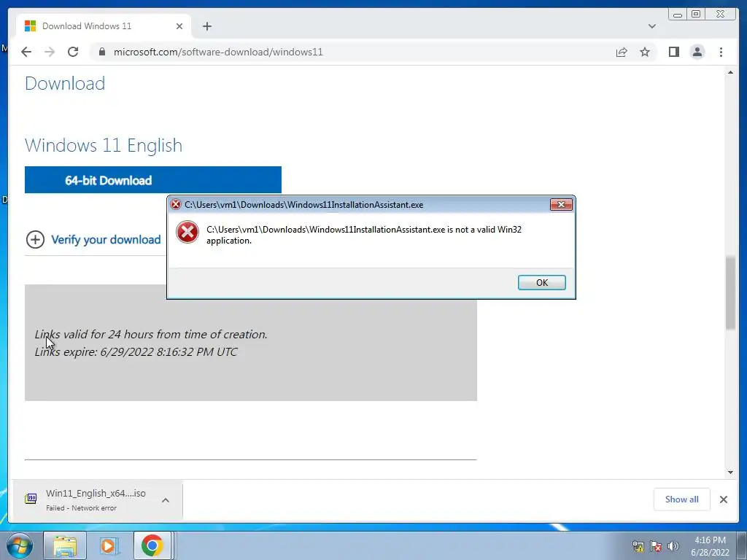Go back using browser back arrow
The image size is (747, 560).
(x=26, y=52)
